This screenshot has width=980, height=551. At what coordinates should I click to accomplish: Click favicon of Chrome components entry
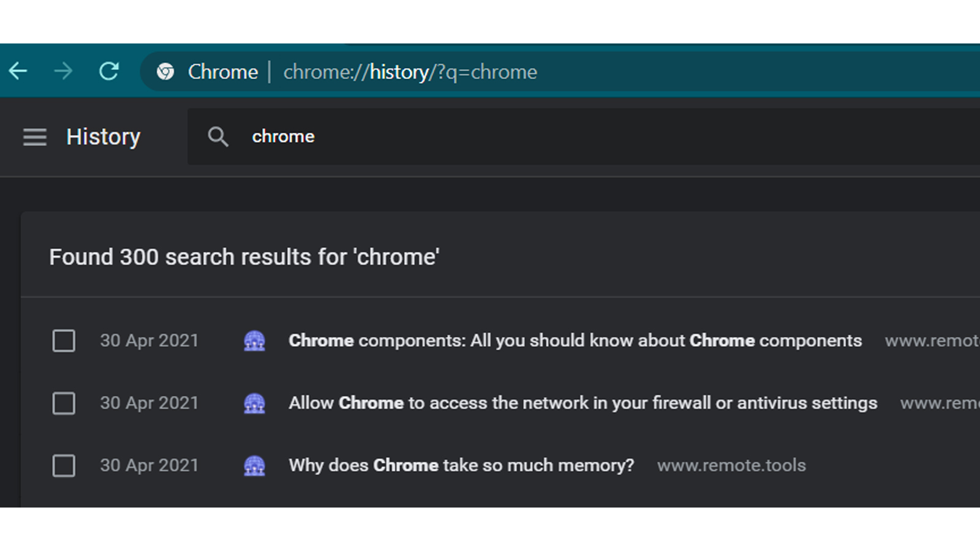(255, 340)
